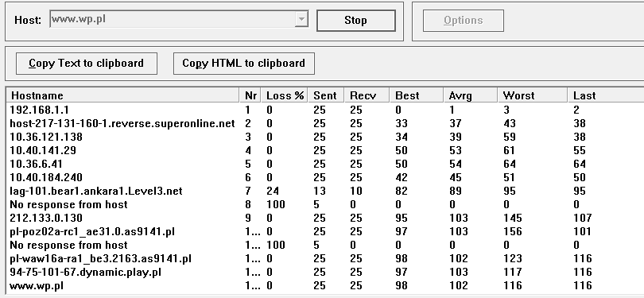
Task: Select the final www.wp.pl row
Action: pyautogui.click(x=325, y=286)
